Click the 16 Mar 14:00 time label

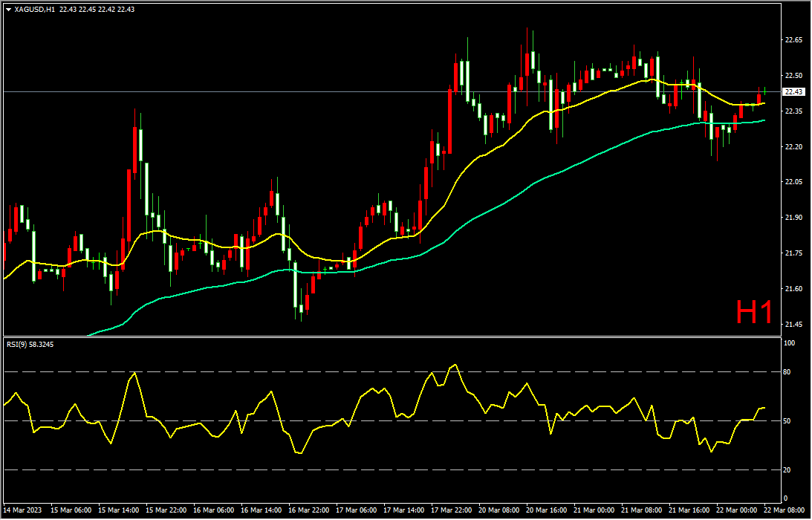(x=262, y=510)
